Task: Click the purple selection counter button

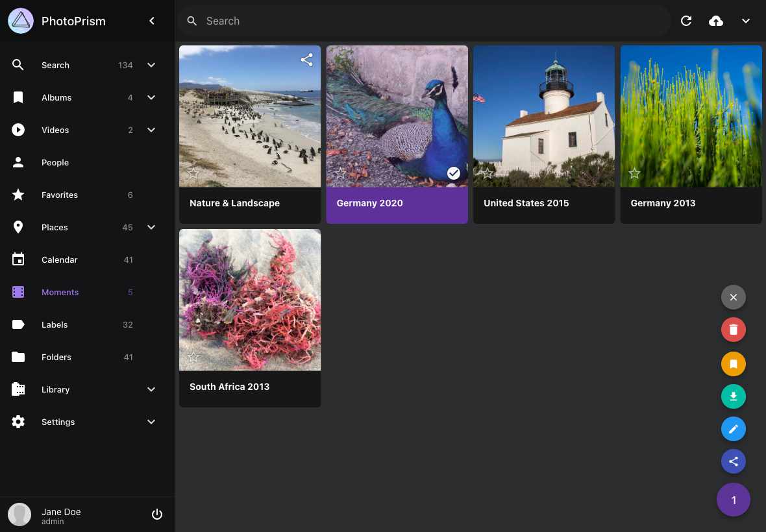Action: (x=734, y=500)
